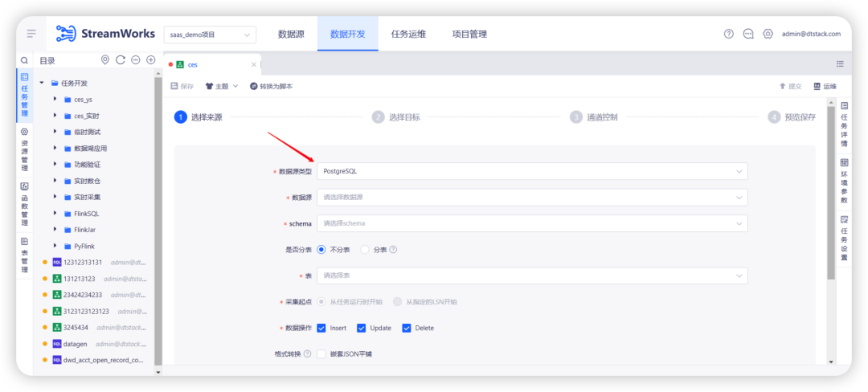Open 表管理 sidebar panel
This screenshot has width=868, height=392.
24,255
